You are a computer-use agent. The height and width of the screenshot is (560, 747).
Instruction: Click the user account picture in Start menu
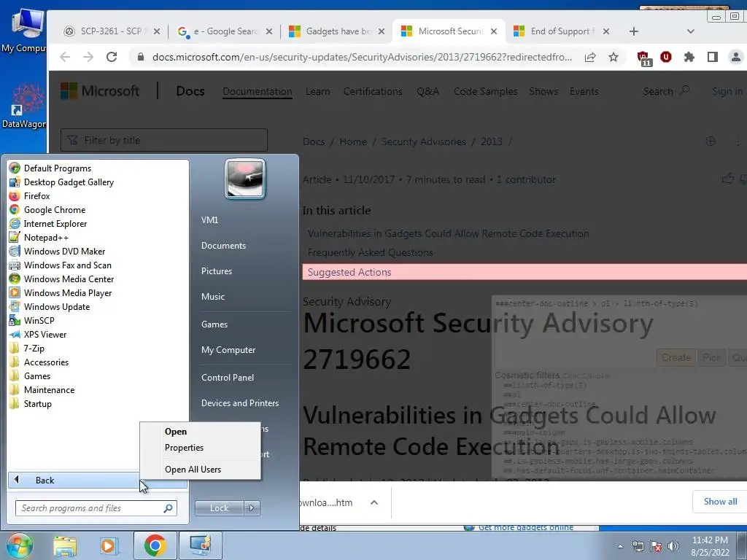click(245, 179)
